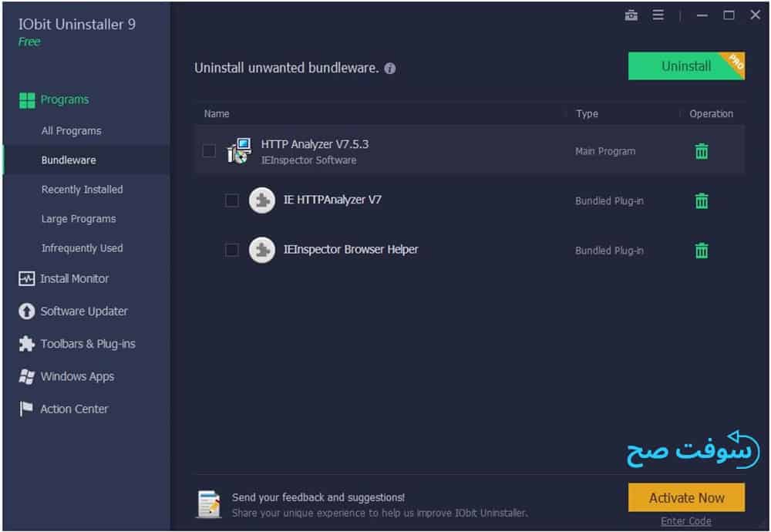Click Send your feedback and suggestions link
Image resolution: width=771 pixels, height=532 pixels.
[x=318, y=497]
